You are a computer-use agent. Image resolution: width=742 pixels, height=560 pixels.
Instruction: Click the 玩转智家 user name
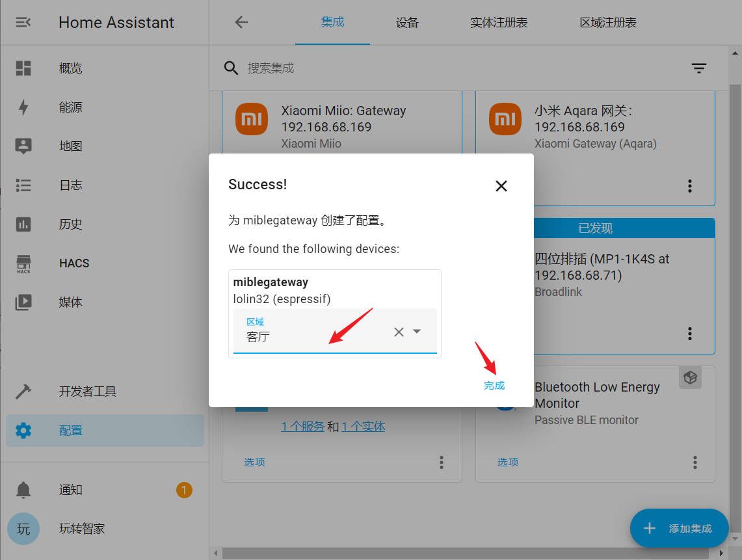pos(82,529)
